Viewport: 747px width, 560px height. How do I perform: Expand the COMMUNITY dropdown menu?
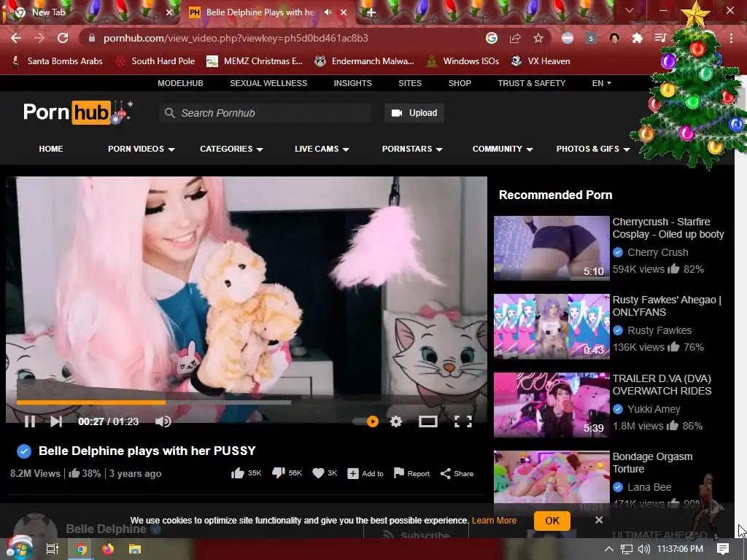503,149
